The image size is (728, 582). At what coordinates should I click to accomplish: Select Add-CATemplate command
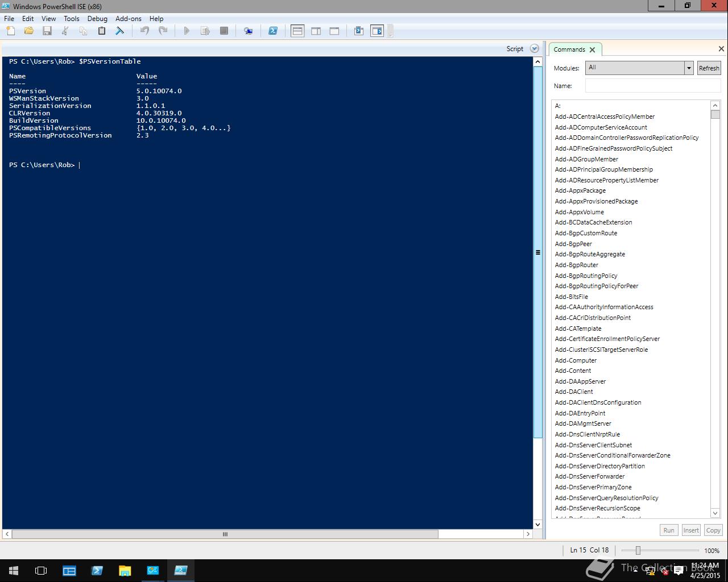(578, 329)
